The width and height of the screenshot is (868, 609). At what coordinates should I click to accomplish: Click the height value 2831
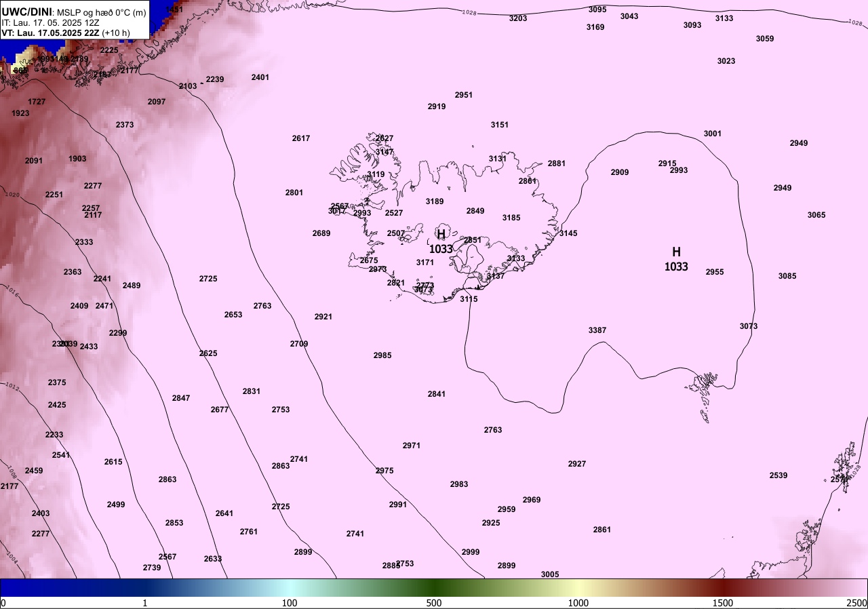(252, 391)
